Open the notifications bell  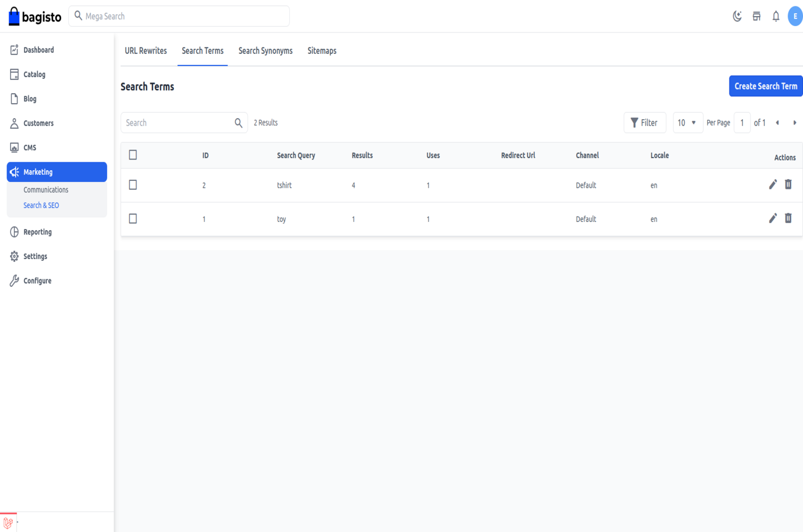point(776,16)
